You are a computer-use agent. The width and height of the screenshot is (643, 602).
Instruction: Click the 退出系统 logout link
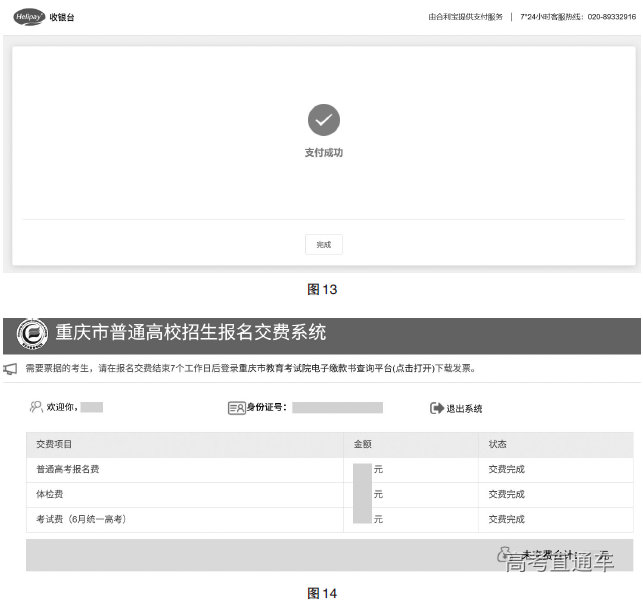click(464, 408)
